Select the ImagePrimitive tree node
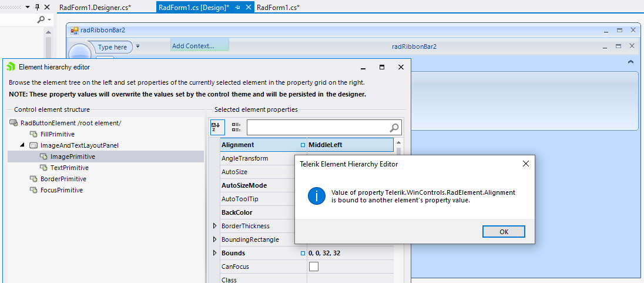This screenshot has height=283, width=644. click(x=73, y=157)
